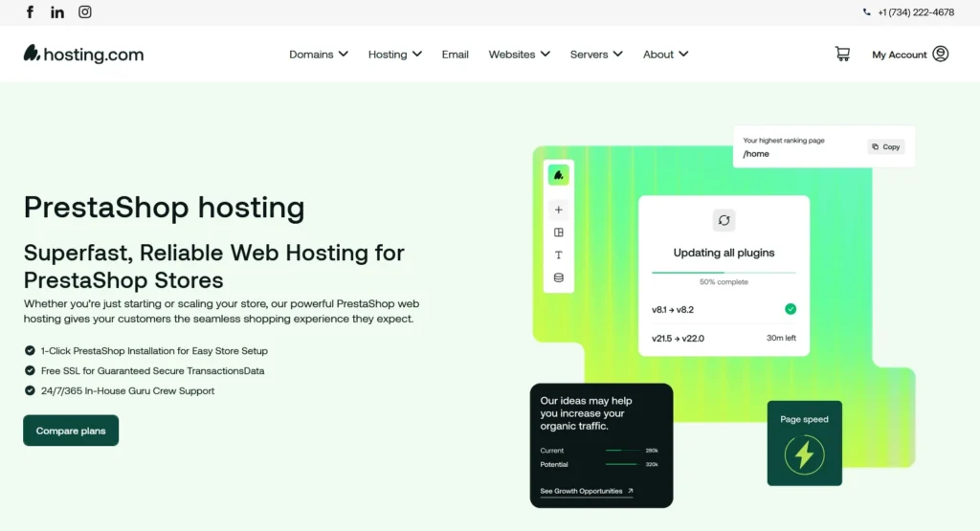Screen dimensions: 980x531
Task: Click the plugin update progress bar at 50% complete
Action: coord(724,273)
